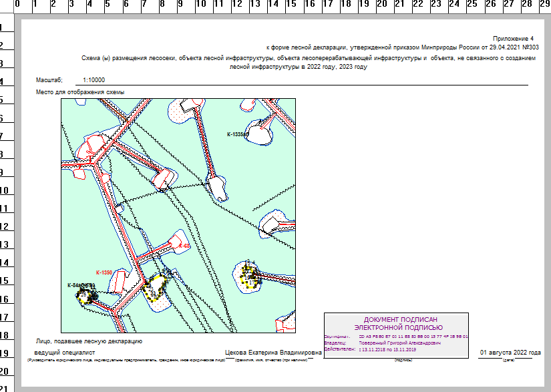Viewport: 551px width, 392px height.
Task: Click 'ведущий специалист' position text
Action: pos(65,352)
